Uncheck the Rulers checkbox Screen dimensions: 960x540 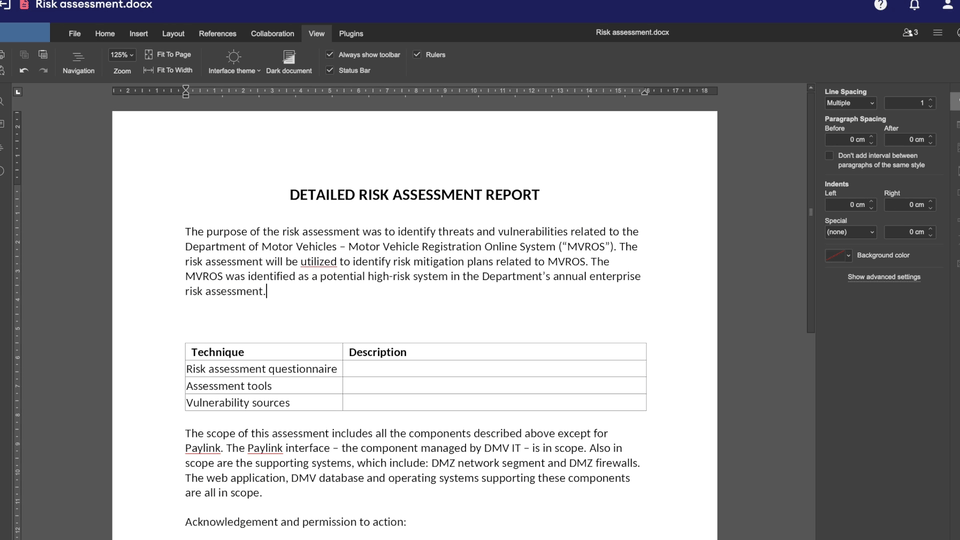click(x=417, y=55)
